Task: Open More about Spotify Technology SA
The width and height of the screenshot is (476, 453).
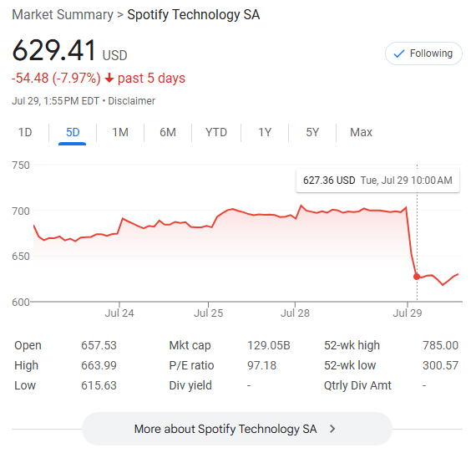Action: [237, 429]
